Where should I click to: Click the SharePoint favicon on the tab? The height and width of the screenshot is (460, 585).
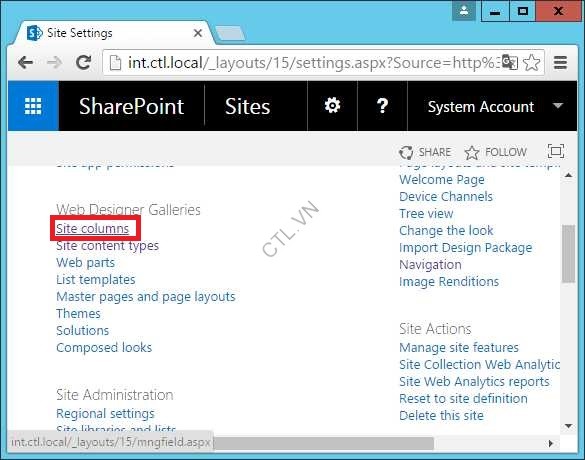35,33
